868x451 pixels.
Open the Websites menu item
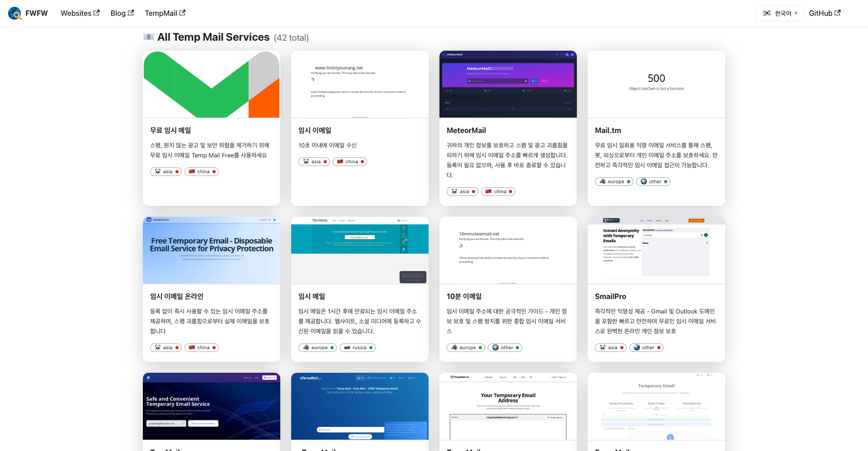click(76, 13)
